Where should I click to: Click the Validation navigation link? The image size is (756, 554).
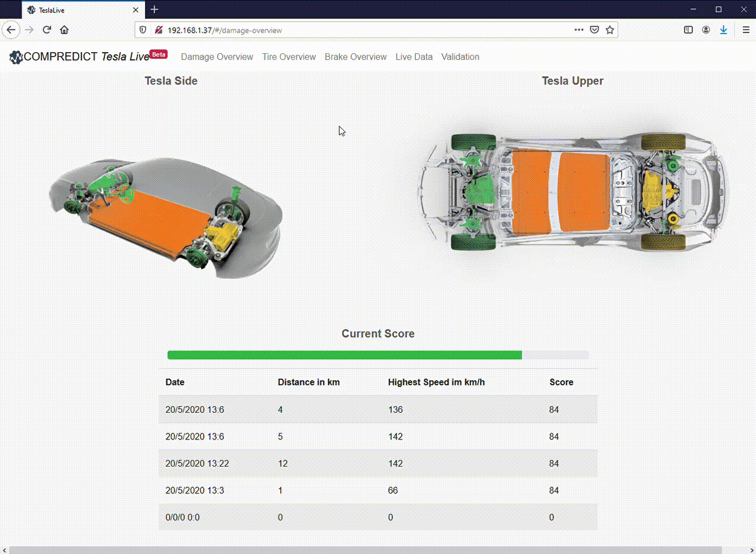(460, 56)
